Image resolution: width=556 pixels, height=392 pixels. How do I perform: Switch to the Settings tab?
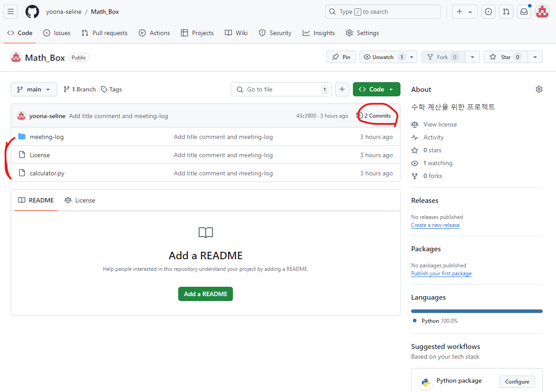click(362, 33)
